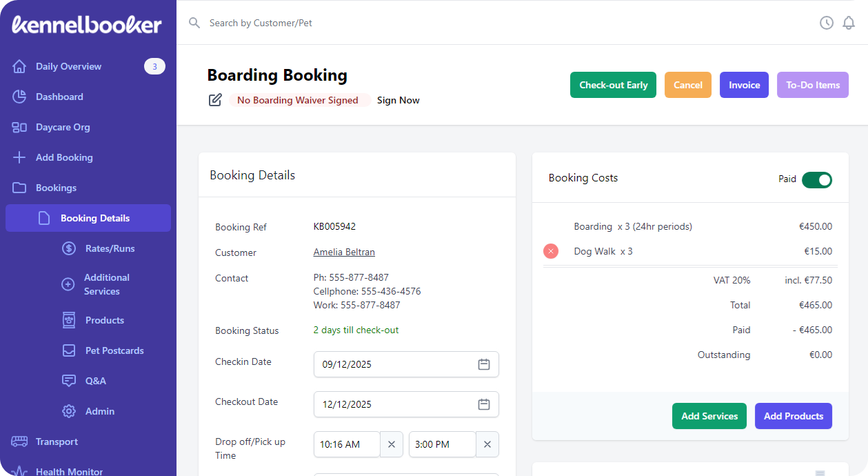Open the Admin gear menu item
This screenshot has width=868, height=476.
pyautogui.click(x=99, y=411)
